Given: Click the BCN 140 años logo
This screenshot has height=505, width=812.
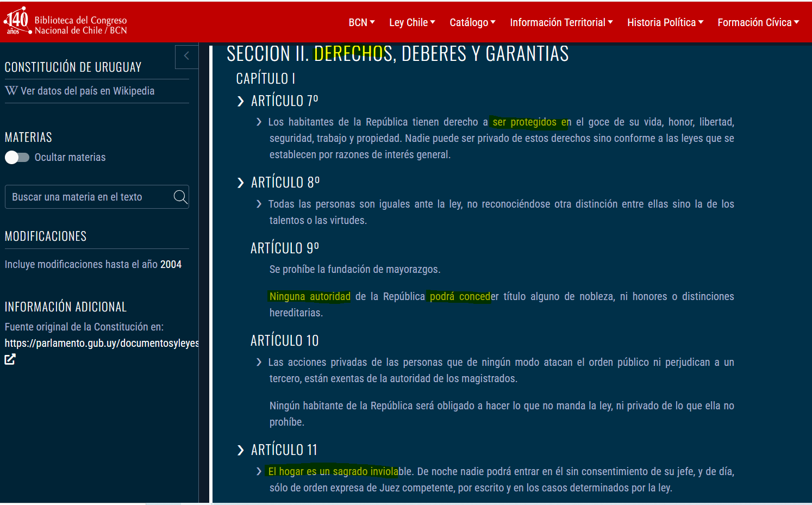Looking at the screenshot, I should [x=17, y=22].
